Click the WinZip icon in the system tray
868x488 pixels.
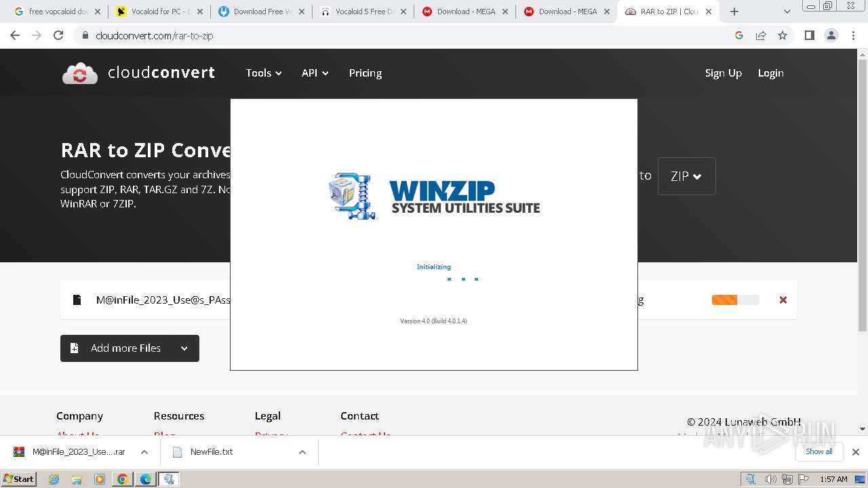pyautogui.click(x=751, y=479)
